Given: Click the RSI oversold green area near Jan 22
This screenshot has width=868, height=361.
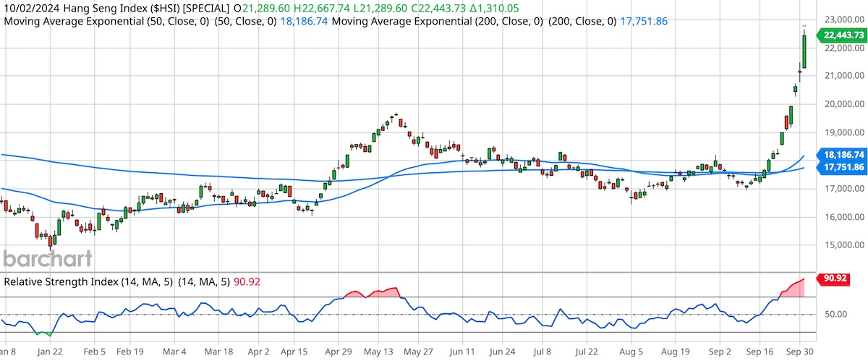Looking at the screenshot, I should (44, 333).
